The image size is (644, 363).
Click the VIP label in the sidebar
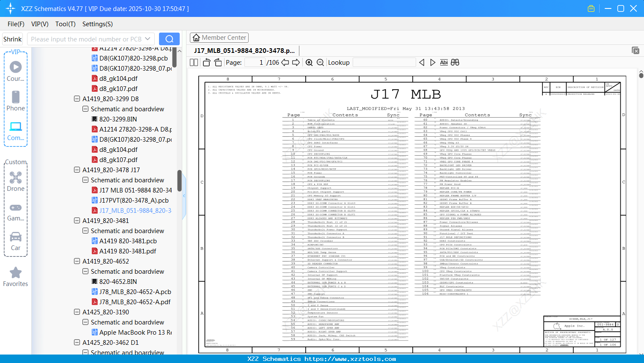click(16, 52)
